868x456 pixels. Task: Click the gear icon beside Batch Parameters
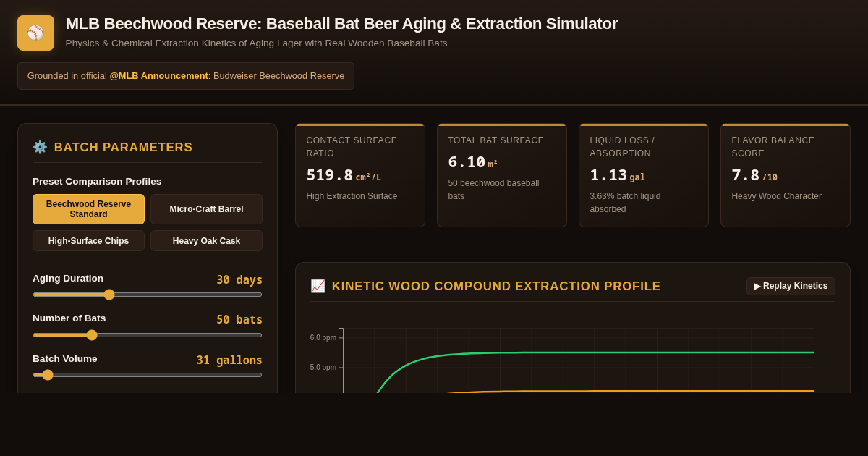(x=40, y=147)
